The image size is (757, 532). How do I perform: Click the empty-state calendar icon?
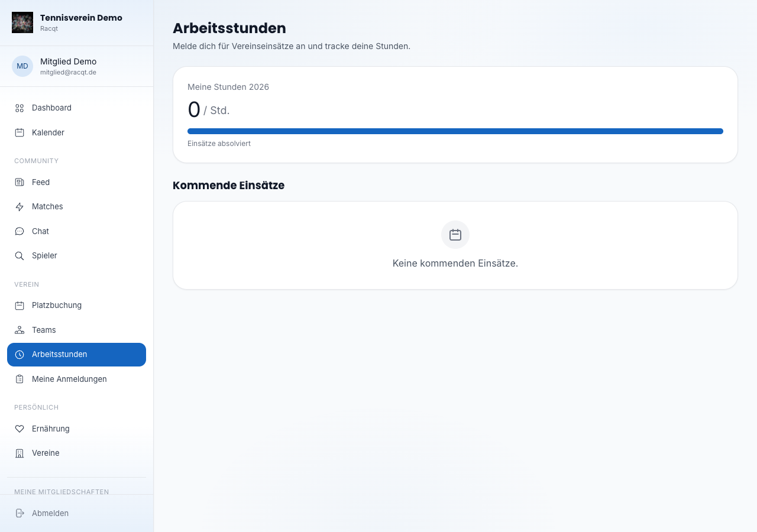[455, 235]
